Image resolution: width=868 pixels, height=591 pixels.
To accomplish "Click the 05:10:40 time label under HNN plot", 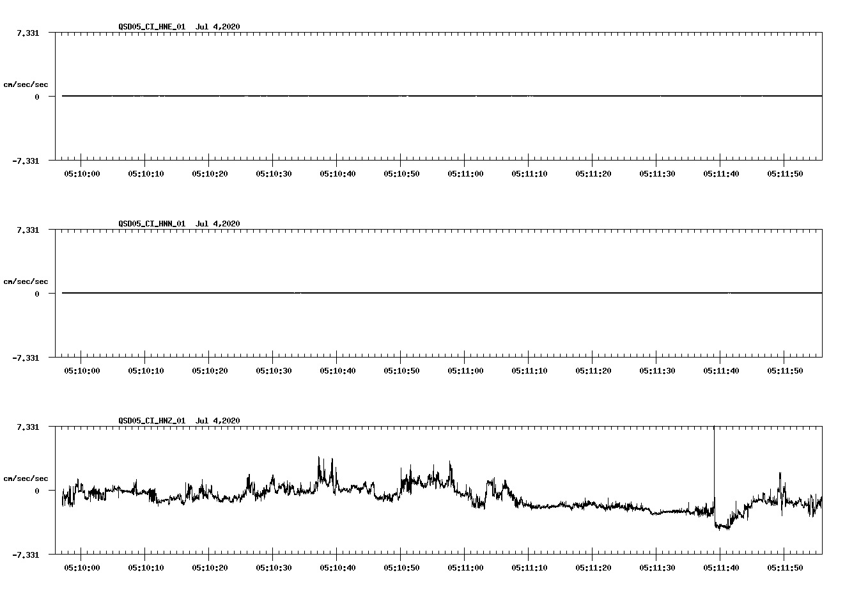I will click(337, 370).
